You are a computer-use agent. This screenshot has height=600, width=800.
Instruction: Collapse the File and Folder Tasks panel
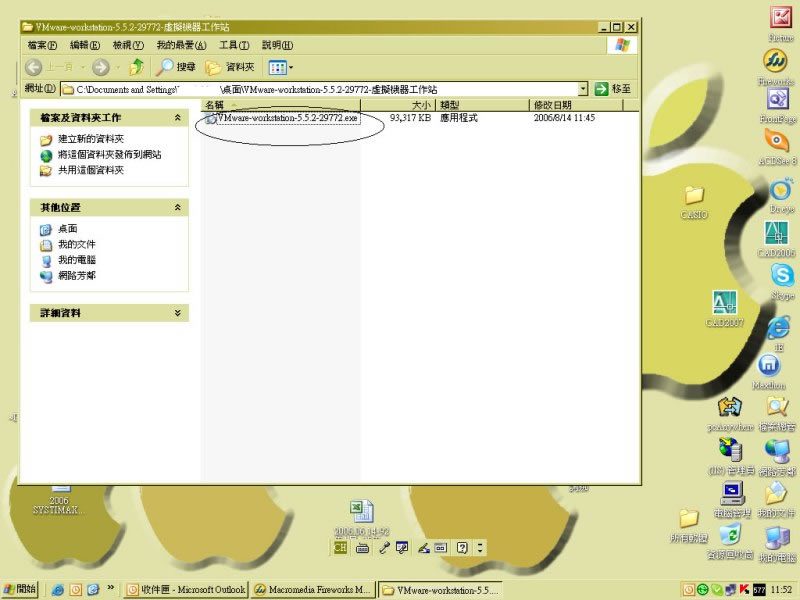coord(178,117)
